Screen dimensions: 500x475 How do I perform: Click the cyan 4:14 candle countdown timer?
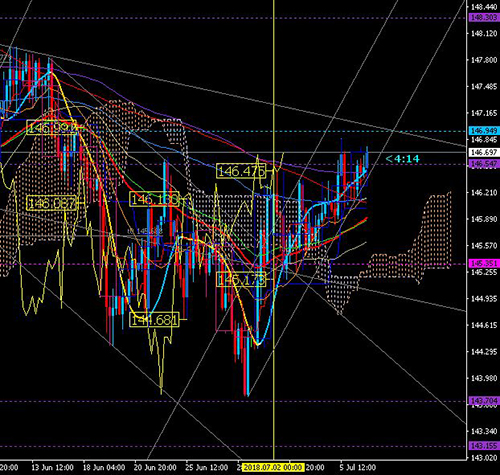[403, 158]
